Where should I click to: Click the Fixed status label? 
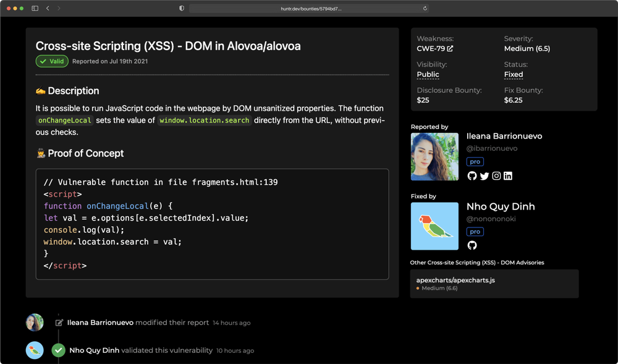tap(514, 74)
